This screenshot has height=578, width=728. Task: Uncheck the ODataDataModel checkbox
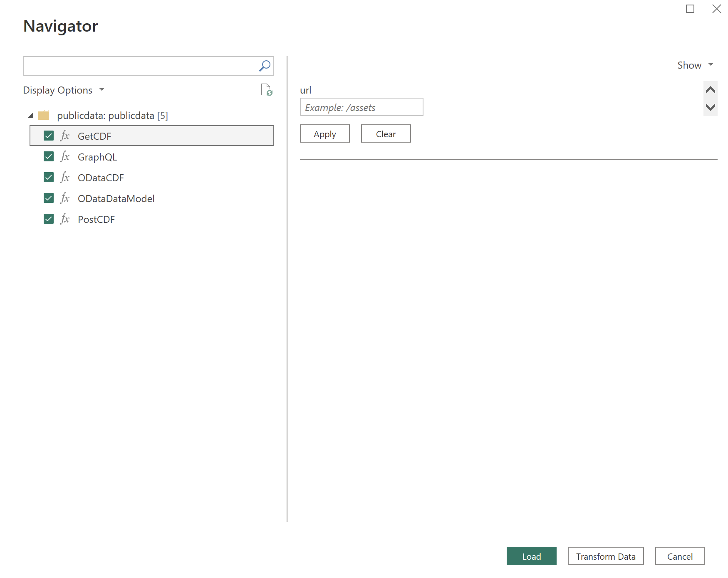coord(48,198)
